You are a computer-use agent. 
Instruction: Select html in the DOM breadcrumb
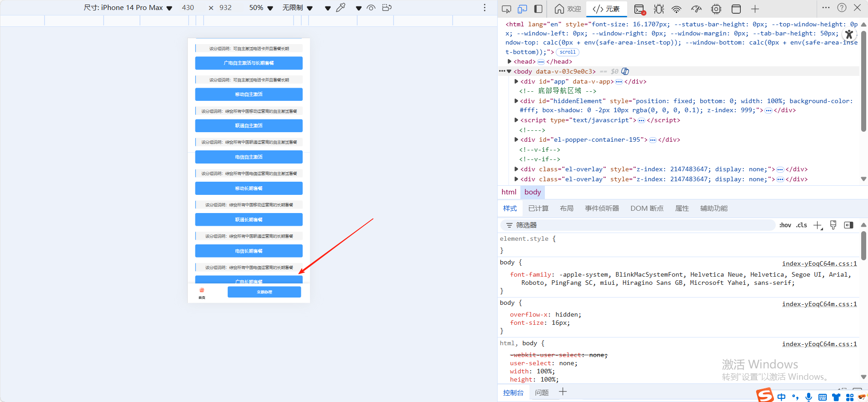pyautogui.click(x=509, y=192)
